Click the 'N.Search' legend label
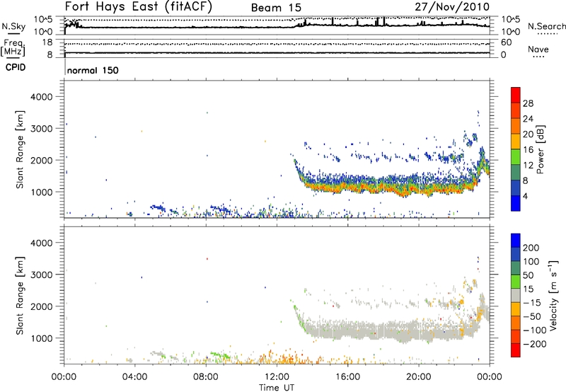This screenshot has width=566, height=392. [x=546, y=26]
